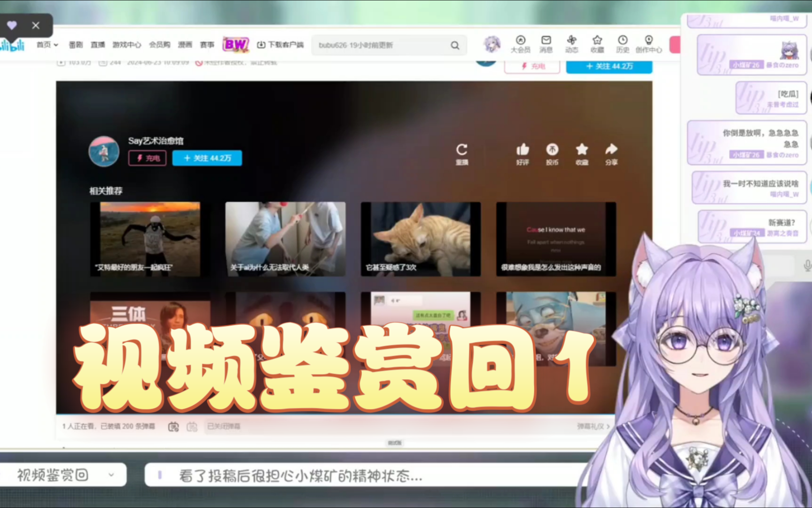Open recommended video 关于ai为什么无法取代人类

pyautogui.click(x=285, y=239)
